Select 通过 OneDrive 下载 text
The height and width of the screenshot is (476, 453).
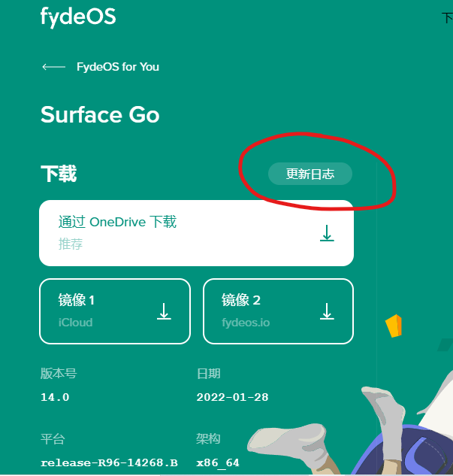[x=117, y=222]
